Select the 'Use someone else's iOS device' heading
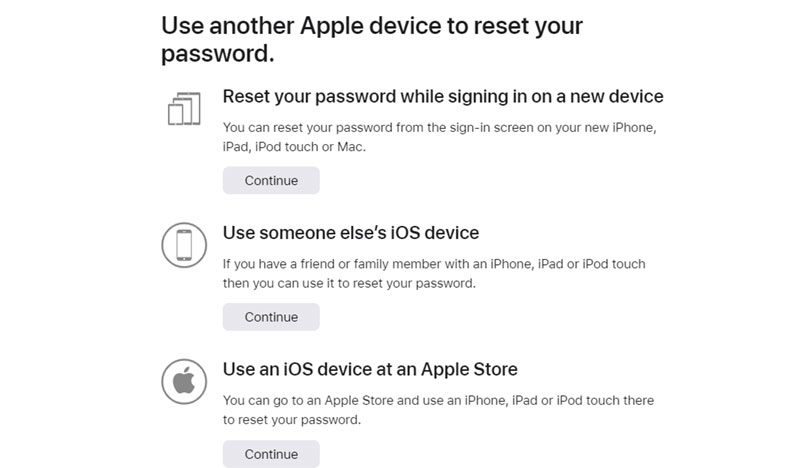The image size is (800, 468). pyautogui.click(x=351, y=233)
